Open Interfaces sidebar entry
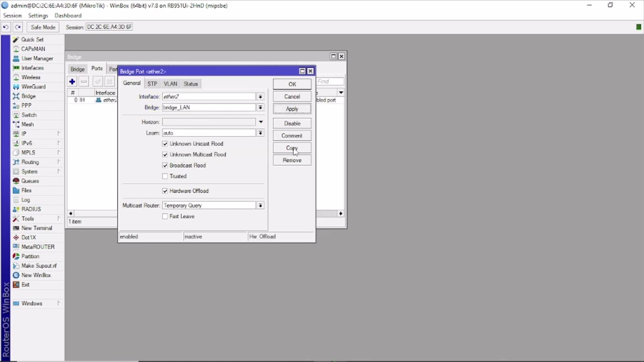644x362 pixels. [x=32, y=68]
